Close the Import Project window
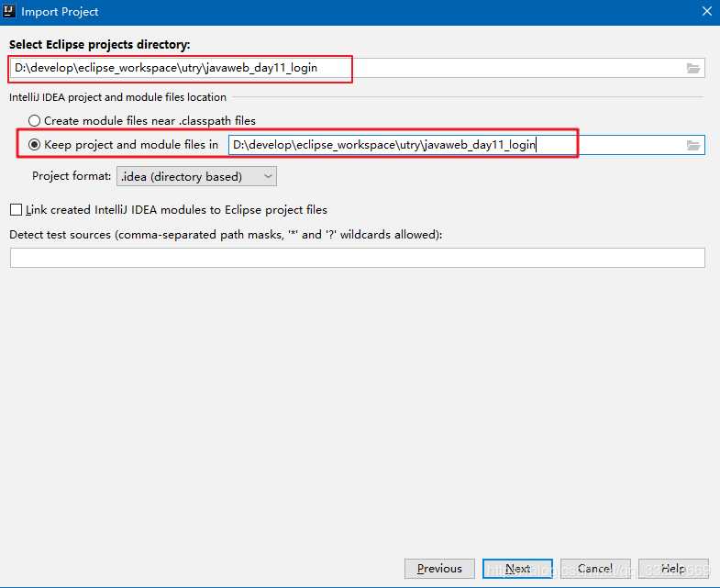The image size is (720, 588). click(707, 11)
